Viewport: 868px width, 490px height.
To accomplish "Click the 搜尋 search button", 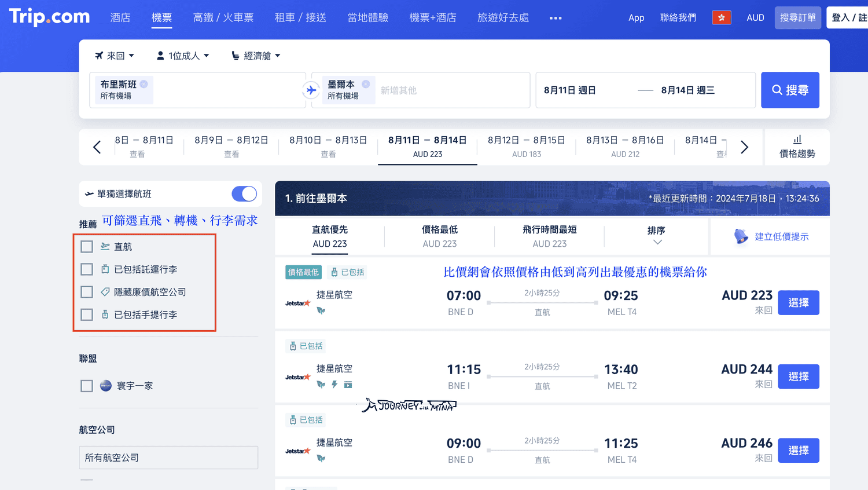I will (x=790, y=90).
